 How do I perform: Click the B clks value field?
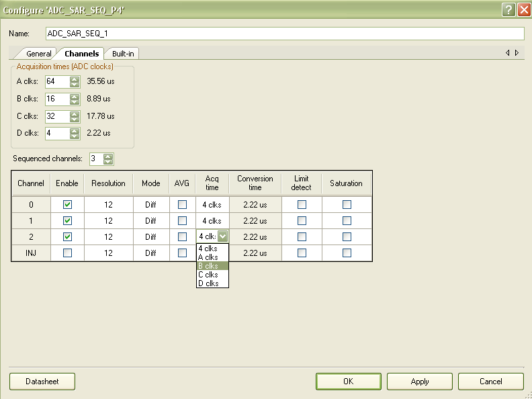click(58, 99)
